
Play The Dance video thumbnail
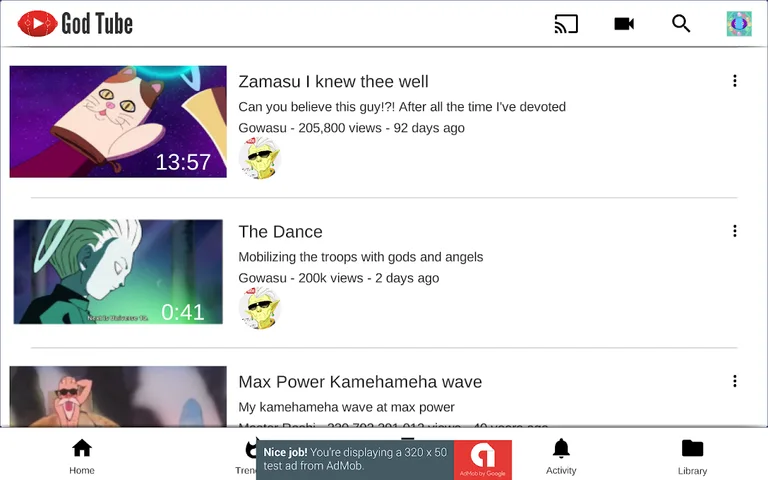click(x=118, y=272)
